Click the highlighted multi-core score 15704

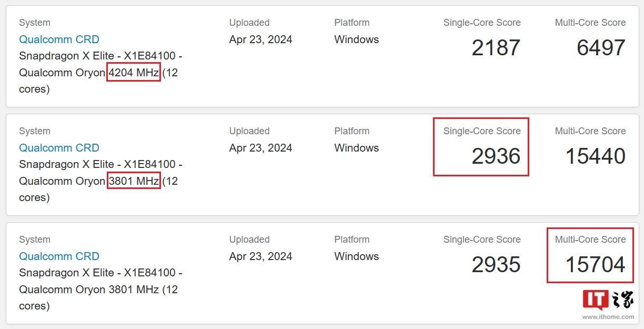tap(595, 265)
